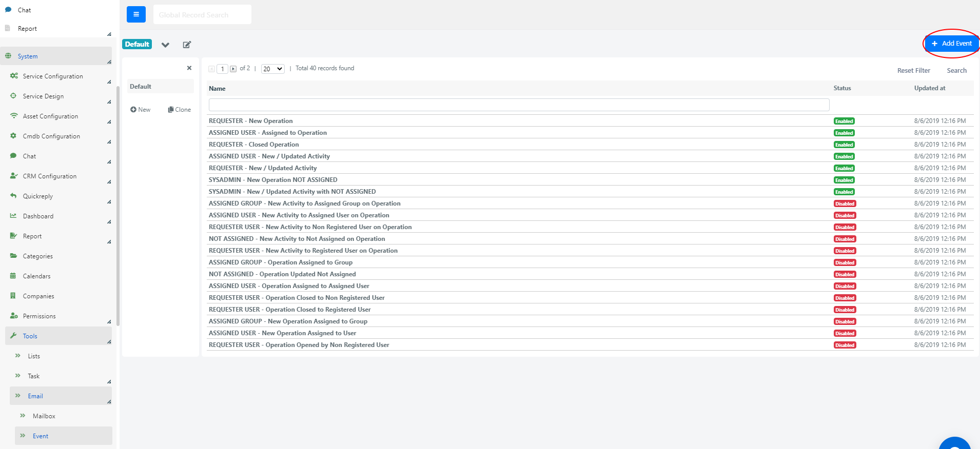Sort by the Updated at column header
Image resolution: width=980 pixels, height=449 pixels.
[929, 88]
